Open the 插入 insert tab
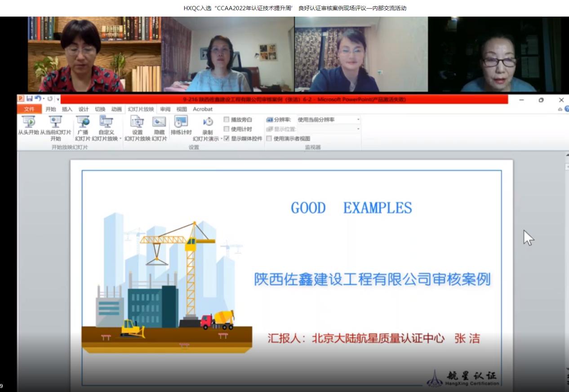The width and height of the screenshot is (569, 392). click(67, 109)
